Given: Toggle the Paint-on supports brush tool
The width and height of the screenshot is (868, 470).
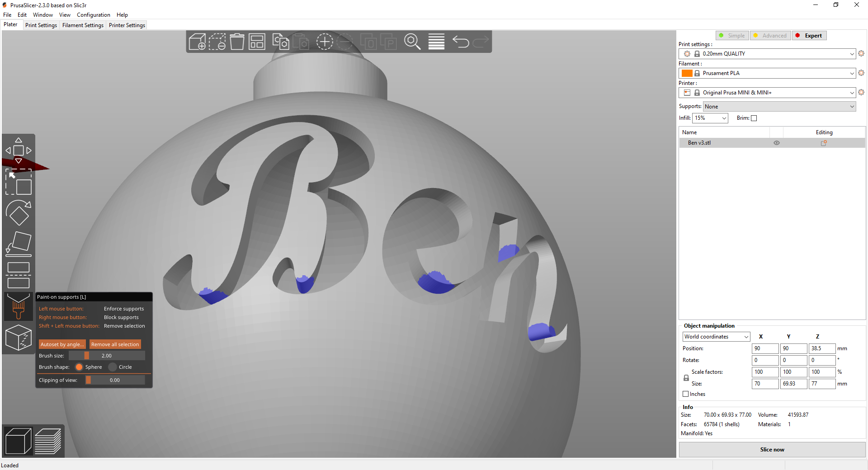Looking at the screenshot, I should tap(19, 306).
